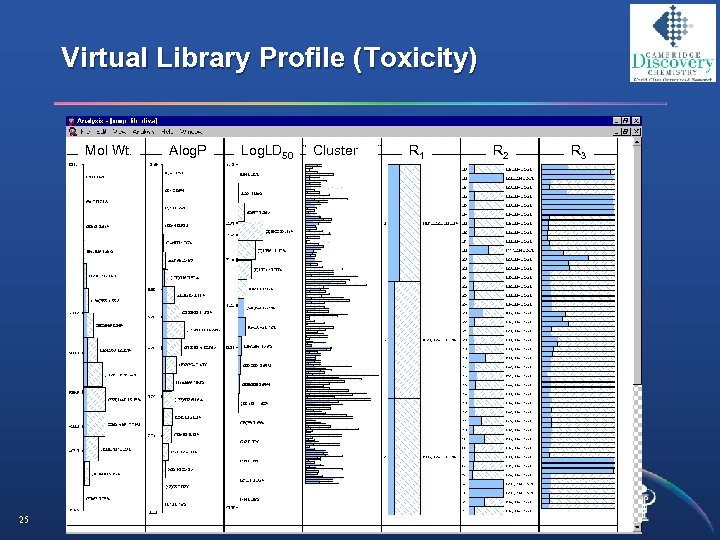The image size is (720, 540).
Task: Click the Cambridge Discovery Chemistry logo
Action: pyautogui.click(x=673, y=43)
